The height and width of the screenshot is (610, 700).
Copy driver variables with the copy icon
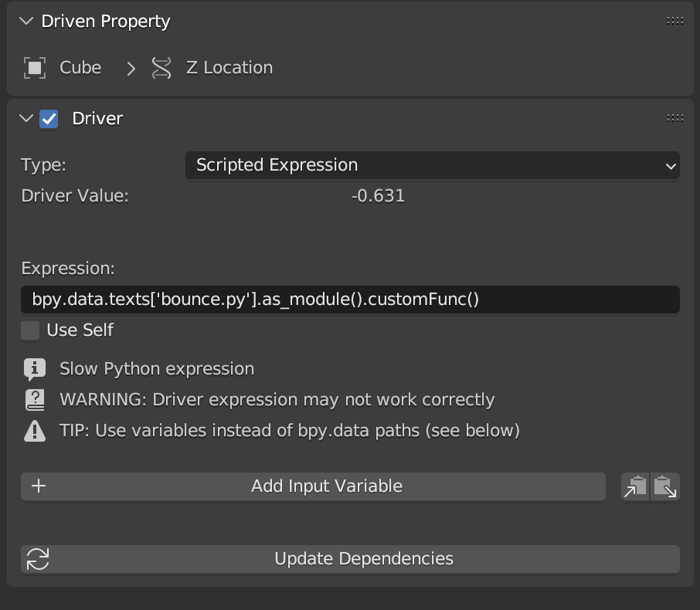click(635, 486)
